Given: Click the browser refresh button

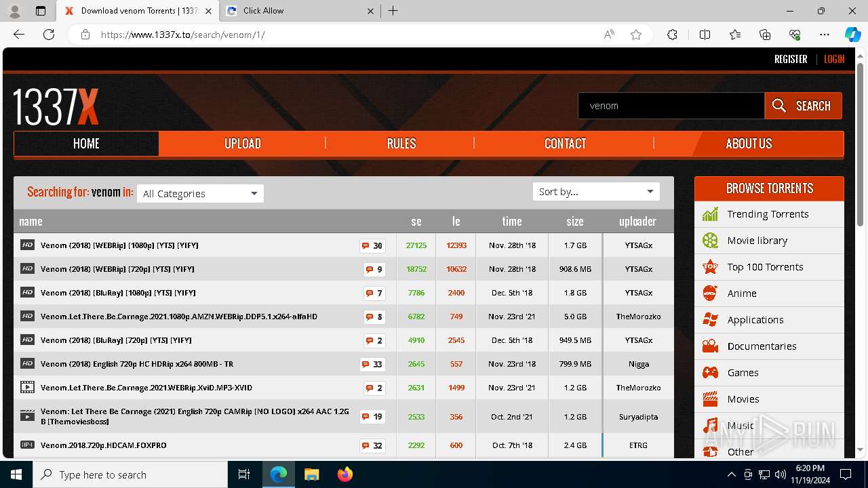Looking at the screenshot, I should tap(49, 35).
